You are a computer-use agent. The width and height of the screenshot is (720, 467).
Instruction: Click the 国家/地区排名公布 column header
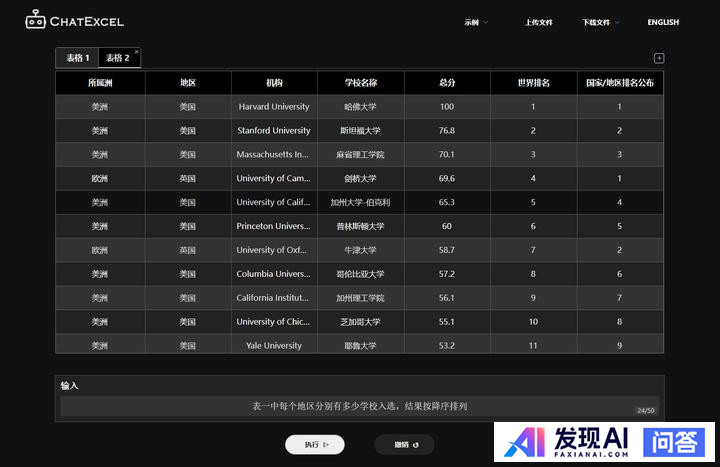620,83
